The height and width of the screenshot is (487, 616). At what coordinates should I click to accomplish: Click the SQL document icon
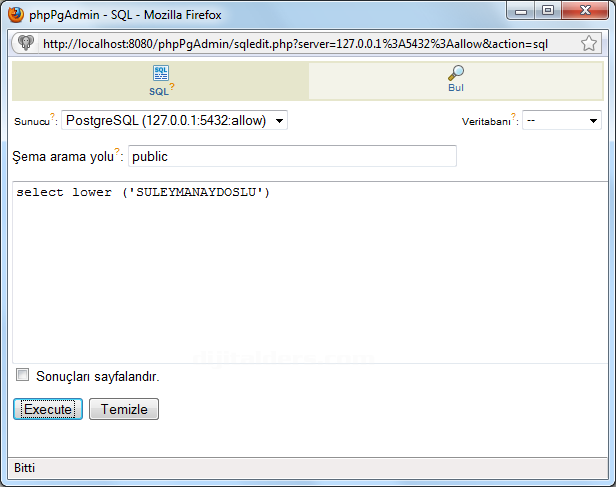pyautogui.click(x=161, y=73)
